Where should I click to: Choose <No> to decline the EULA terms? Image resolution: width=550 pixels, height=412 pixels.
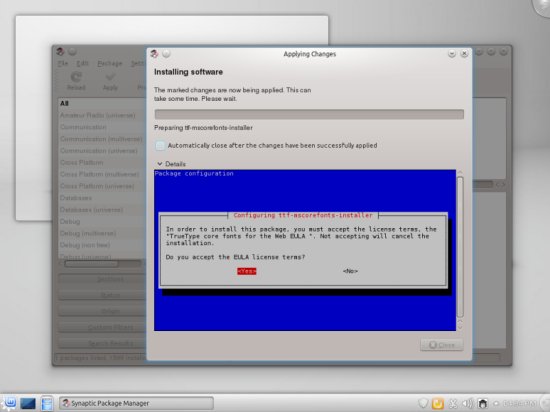350,271
